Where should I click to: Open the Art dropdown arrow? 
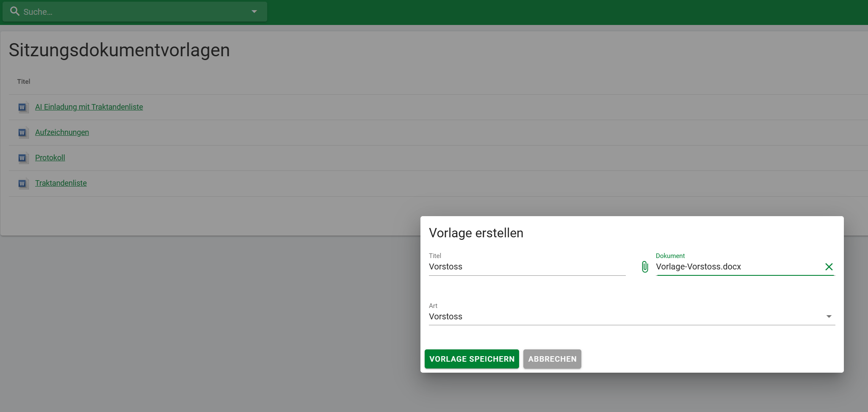829,316
